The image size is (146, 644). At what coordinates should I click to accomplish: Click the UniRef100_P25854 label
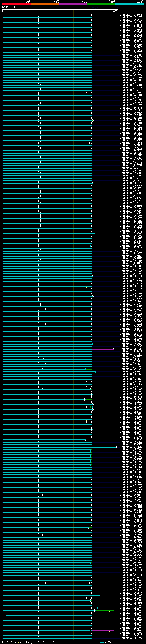pos(131,165)
